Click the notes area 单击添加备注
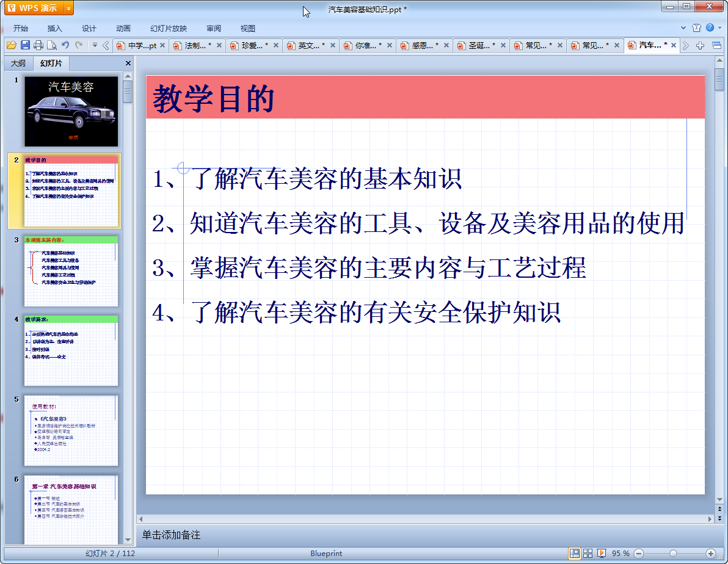The image size is (728, 564). [172, 535]
